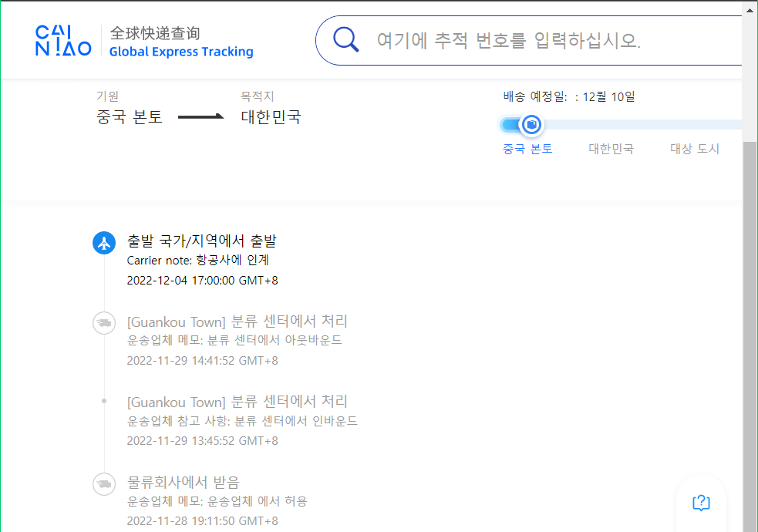Select the 중국 본토 progress stage label
This screenshot has height=532, width=758.
click(527, 149)
